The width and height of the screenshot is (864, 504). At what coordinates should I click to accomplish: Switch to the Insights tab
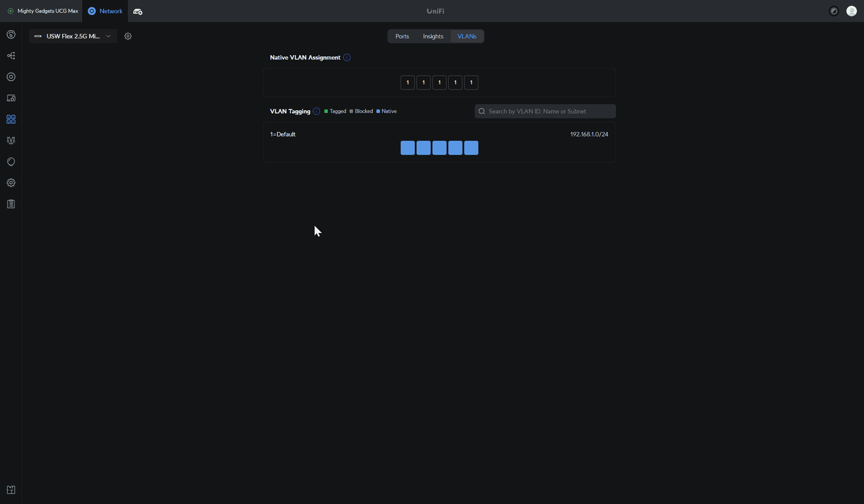coord(433,36)
